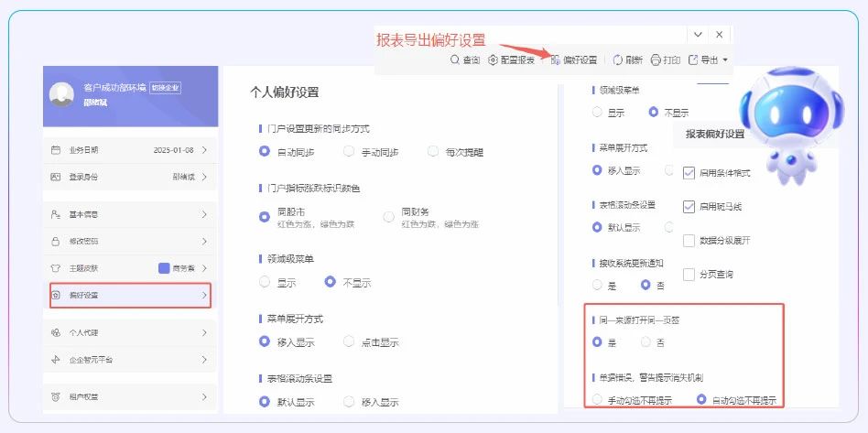Click the 商务蓝 theme color swatch
Viewport: 868px width, 433px height.
point(164,268)
